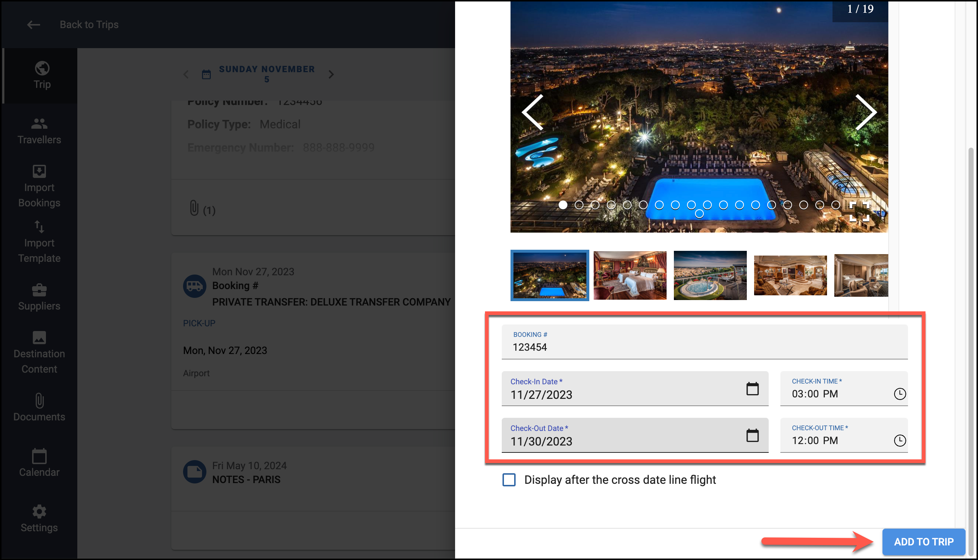
Task: Open the gallery in fullscreen mode
Action: 859,211
